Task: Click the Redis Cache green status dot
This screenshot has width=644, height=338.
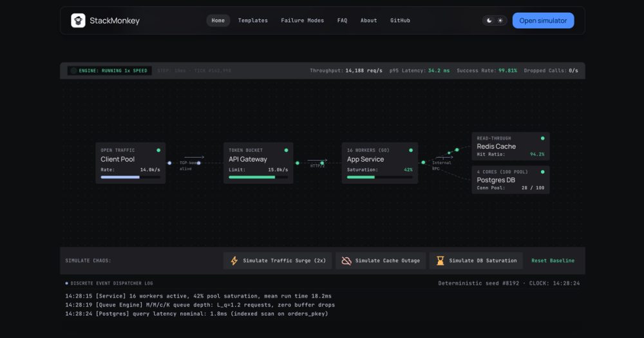Action: 542,138
